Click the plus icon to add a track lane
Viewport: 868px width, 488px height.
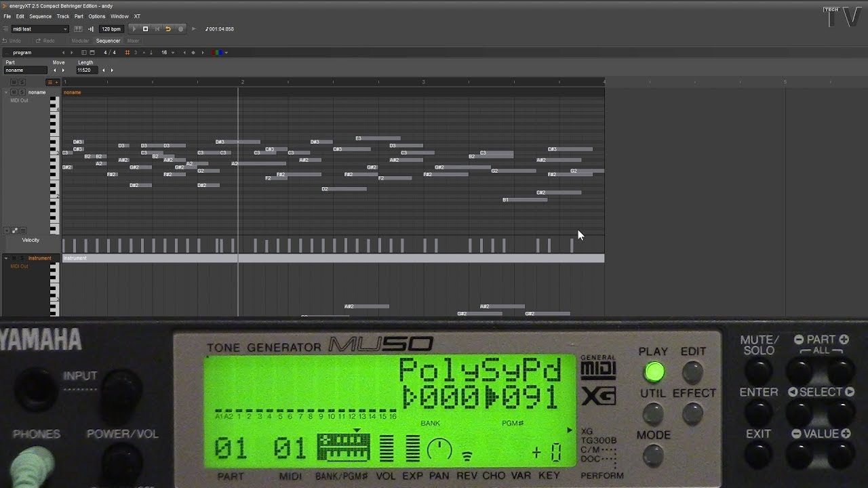[x=56, y=82]
